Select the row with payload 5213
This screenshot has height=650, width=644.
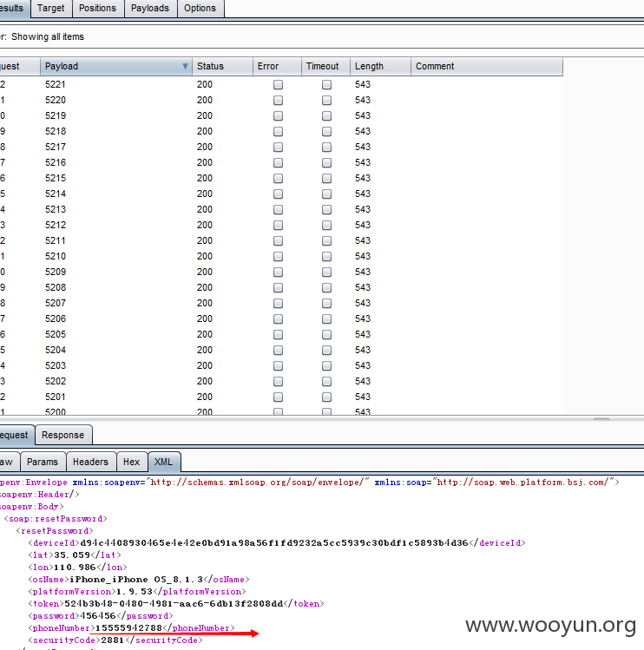(x=281, y=209)
